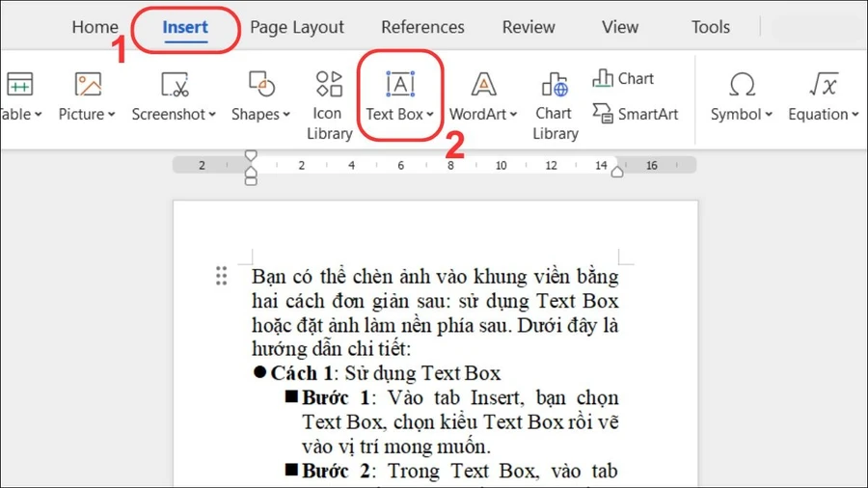Click the WordArt icon
Viewport: 868px width, 488px height.
(483, 84)
